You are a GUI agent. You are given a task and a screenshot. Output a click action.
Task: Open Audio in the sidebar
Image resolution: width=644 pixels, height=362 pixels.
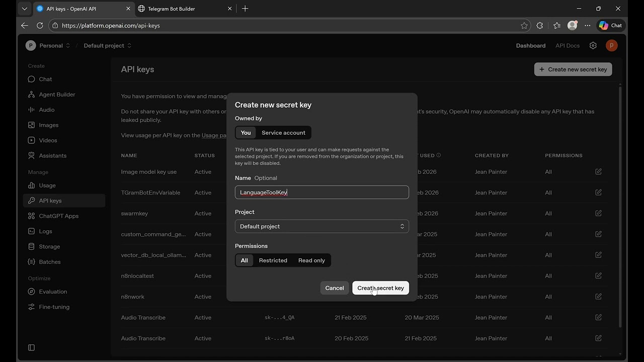click(x=64, y=110)
